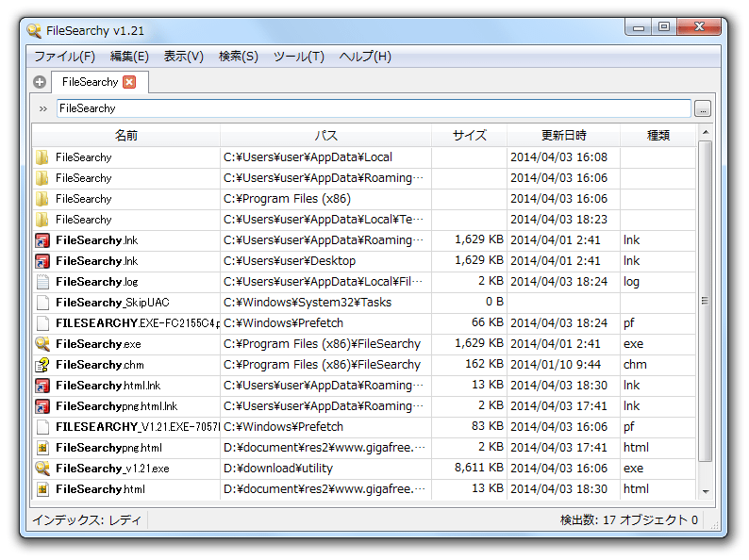
Task: Select date 2014/04/03 16:08
Action: 558,157
